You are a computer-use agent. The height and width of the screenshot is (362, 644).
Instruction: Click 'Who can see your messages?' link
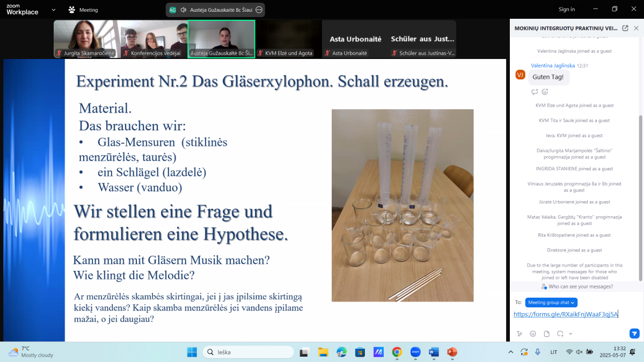click(576, 287)
